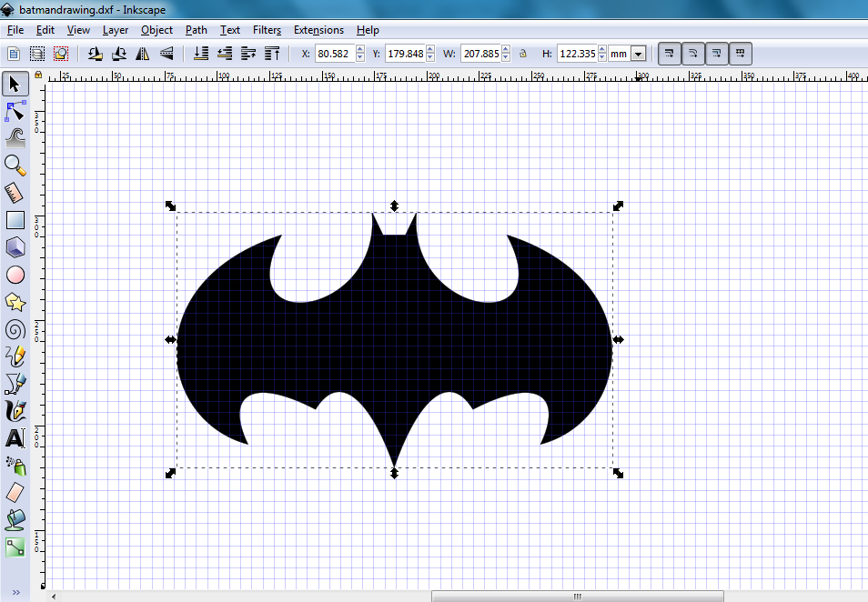Open the Filters menu
This screenshot has height=602, width=868.
click(267, 30)
